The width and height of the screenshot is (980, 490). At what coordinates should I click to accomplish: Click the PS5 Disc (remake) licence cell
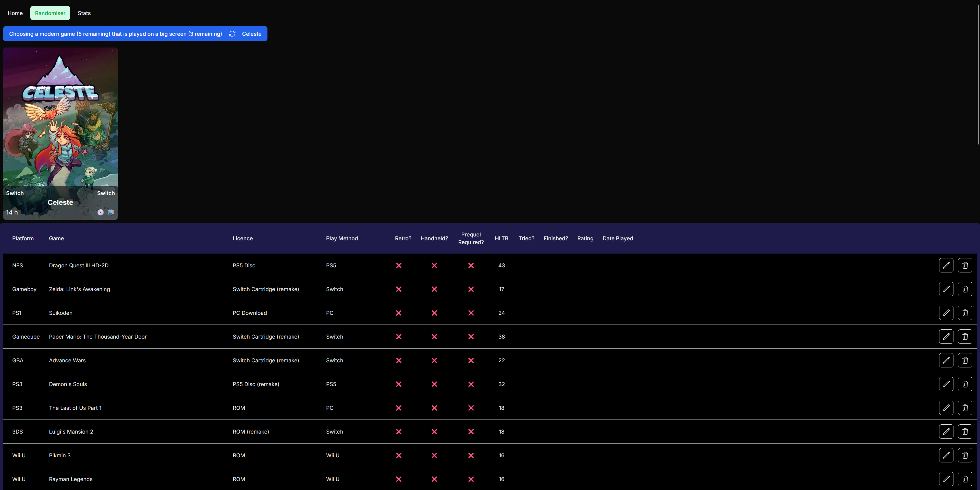pos(256,384)
